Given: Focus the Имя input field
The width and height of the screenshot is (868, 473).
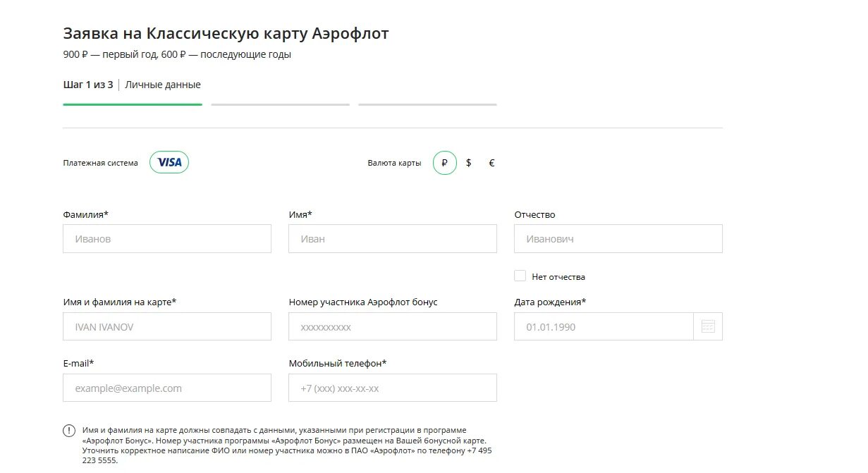Looking at the screenshot, I should coord(393,238).
